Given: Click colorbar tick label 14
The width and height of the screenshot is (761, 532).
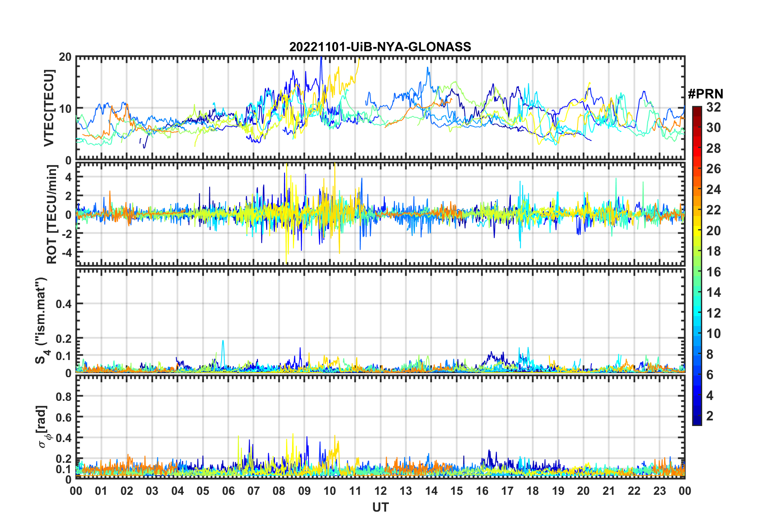Looking at the screenshot, I should tap(713, 292).
